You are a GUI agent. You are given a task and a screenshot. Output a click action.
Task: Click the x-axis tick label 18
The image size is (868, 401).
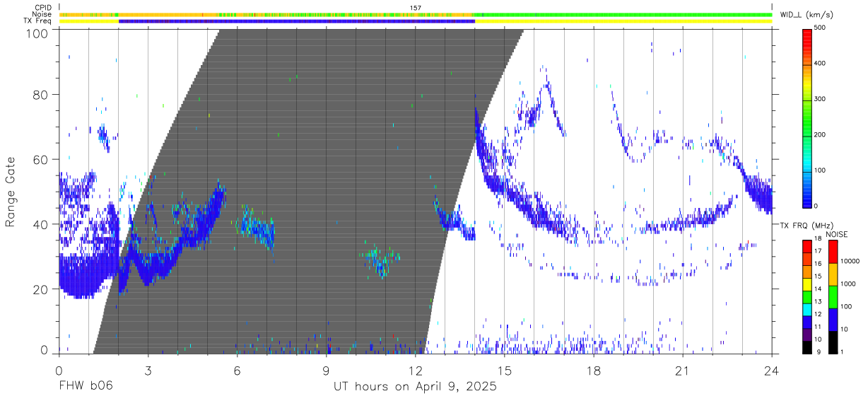point(594,370)
